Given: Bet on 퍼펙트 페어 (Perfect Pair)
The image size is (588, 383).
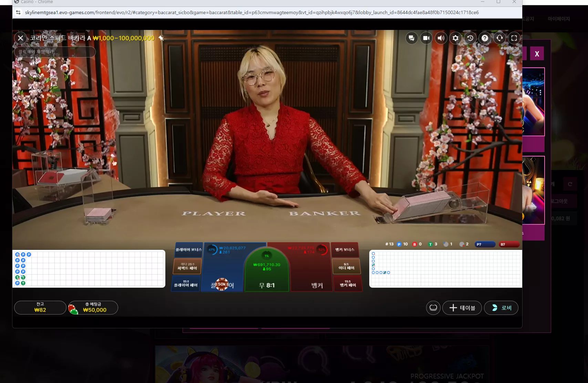Looking at the screenshot, I should [187, 266].
